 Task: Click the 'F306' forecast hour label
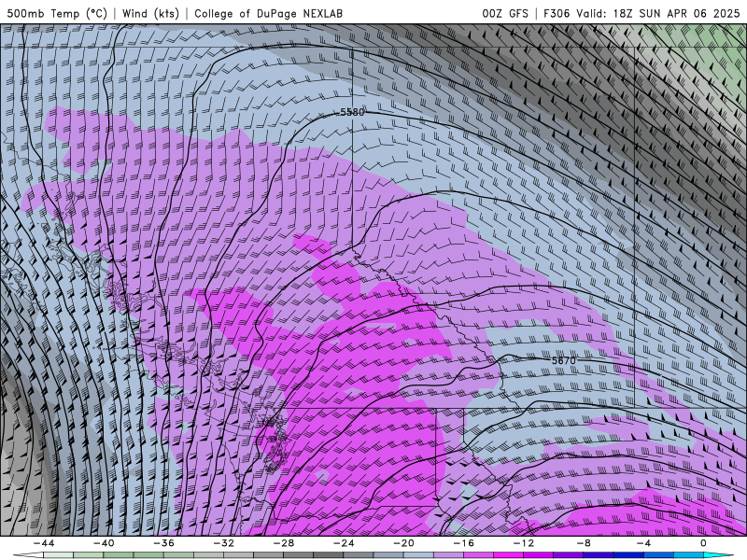tap(557, 13)
